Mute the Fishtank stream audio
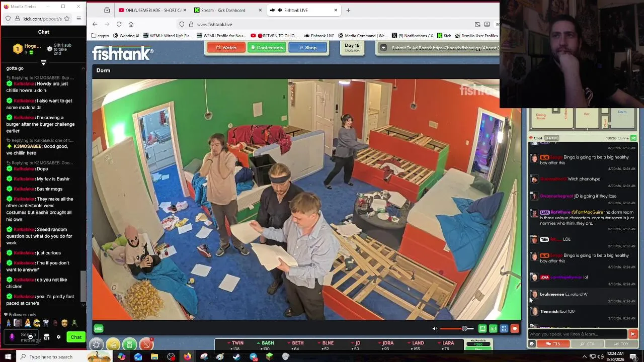 coord(435,329)
